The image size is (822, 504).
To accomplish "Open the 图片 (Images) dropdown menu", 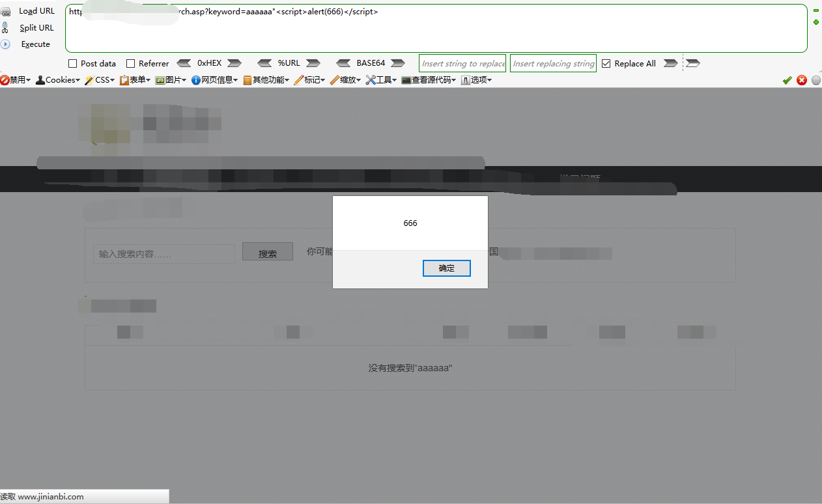I will [171, 80].
